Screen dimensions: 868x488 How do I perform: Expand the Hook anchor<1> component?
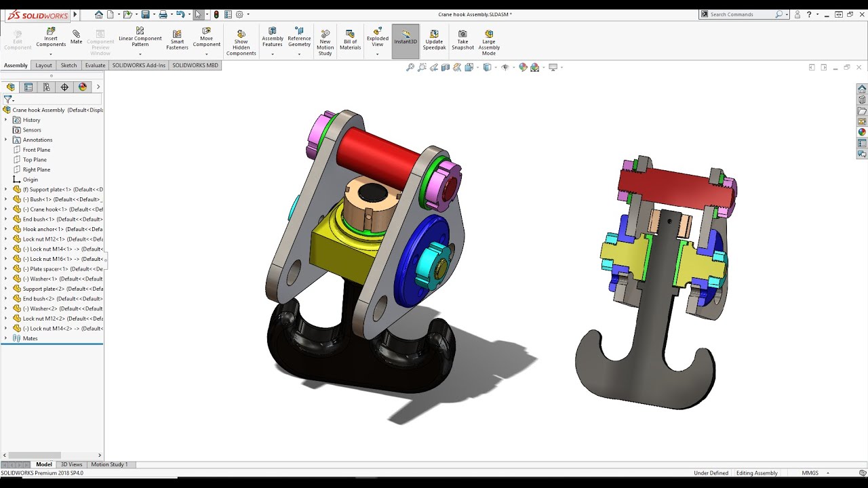point(5,229)
